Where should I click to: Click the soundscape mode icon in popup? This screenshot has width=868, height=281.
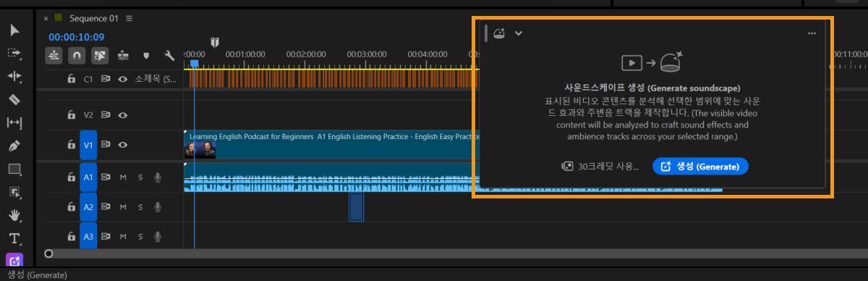click(x=499, y=33)
